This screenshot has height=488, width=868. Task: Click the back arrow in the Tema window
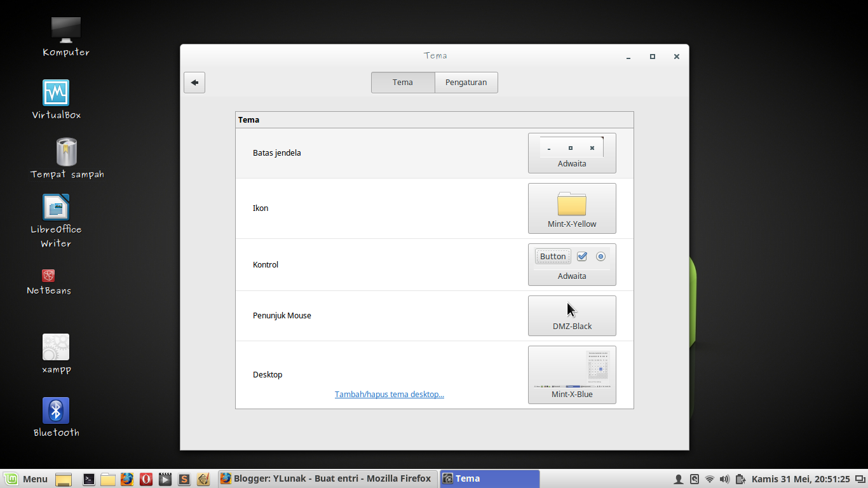pos(194,82)
